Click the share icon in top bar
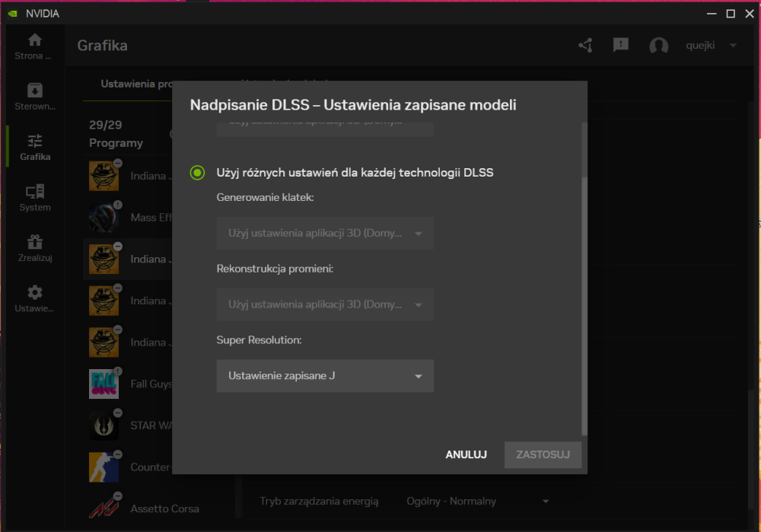The image size is (761, 532). tap(584, 46)
